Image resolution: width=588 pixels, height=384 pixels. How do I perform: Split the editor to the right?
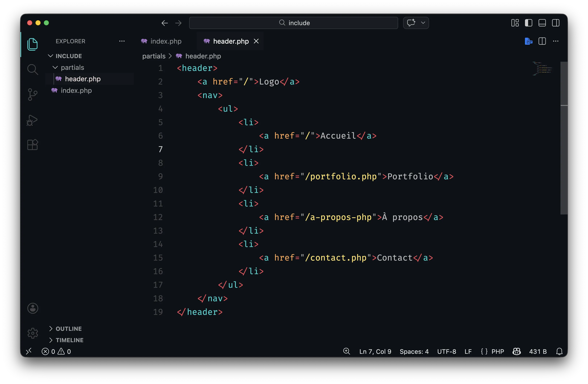point(542,41)
